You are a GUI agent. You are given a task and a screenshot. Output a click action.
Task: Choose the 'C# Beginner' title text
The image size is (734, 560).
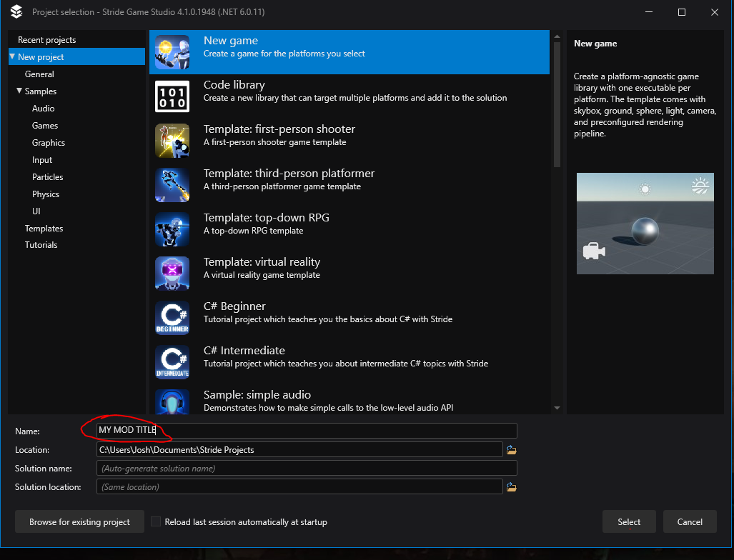(x=234, y=306)
